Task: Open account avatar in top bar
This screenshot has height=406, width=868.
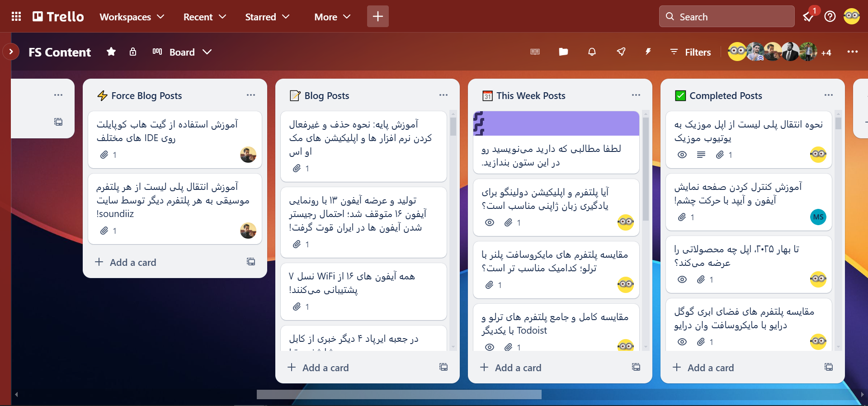Action: 852,16
